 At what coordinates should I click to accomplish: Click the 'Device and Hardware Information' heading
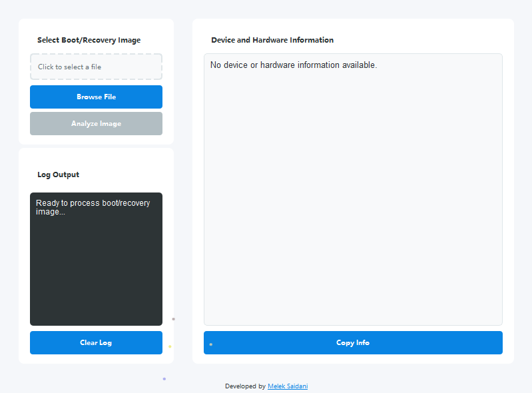272,40
